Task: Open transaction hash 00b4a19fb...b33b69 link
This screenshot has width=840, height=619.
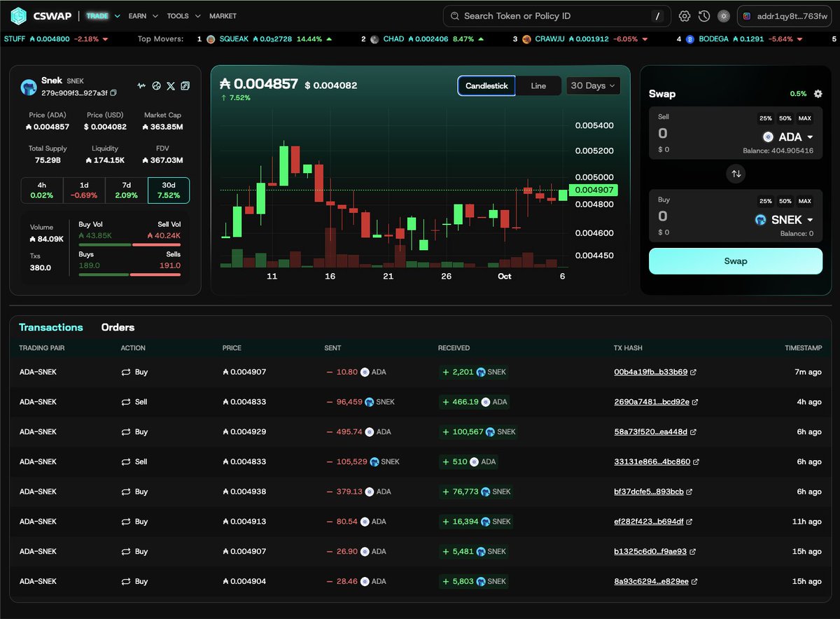Action: (650, 373)
